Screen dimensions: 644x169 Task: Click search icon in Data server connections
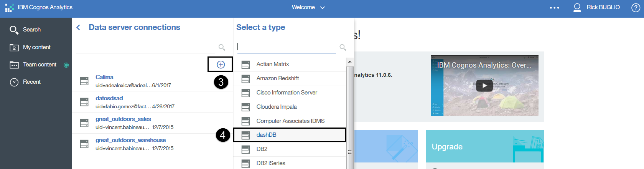click(222, 47)
